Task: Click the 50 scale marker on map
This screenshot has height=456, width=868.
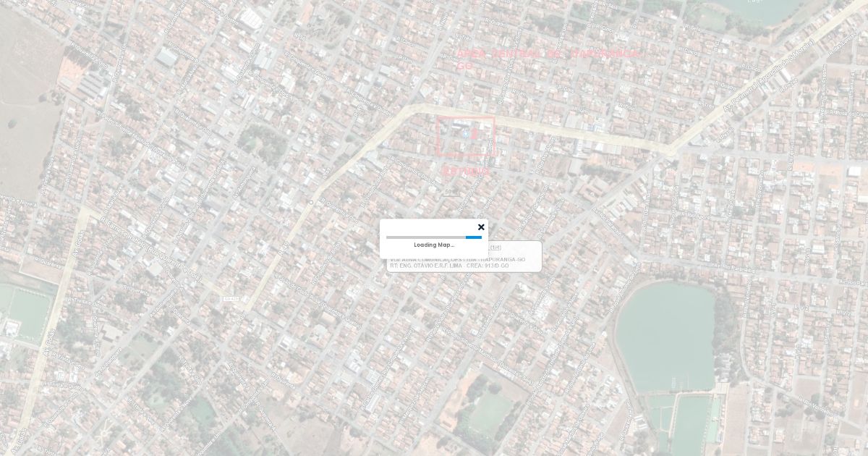Action: coord(450,192)
